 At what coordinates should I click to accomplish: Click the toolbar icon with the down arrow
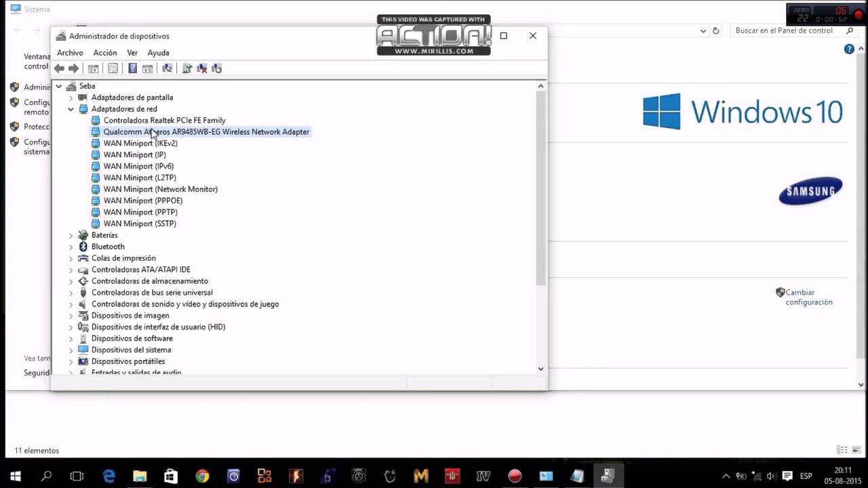(x=216, y=68)
